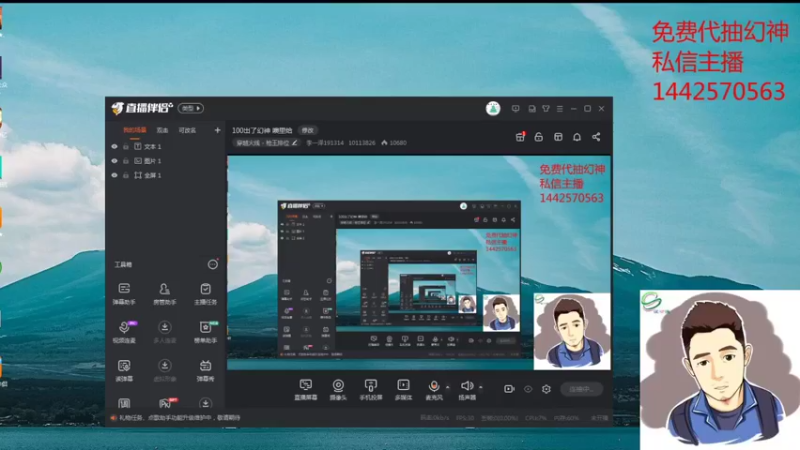Click the share icon above preview
The height and width of the screenshot is (450, 800).
pos(596,137)
